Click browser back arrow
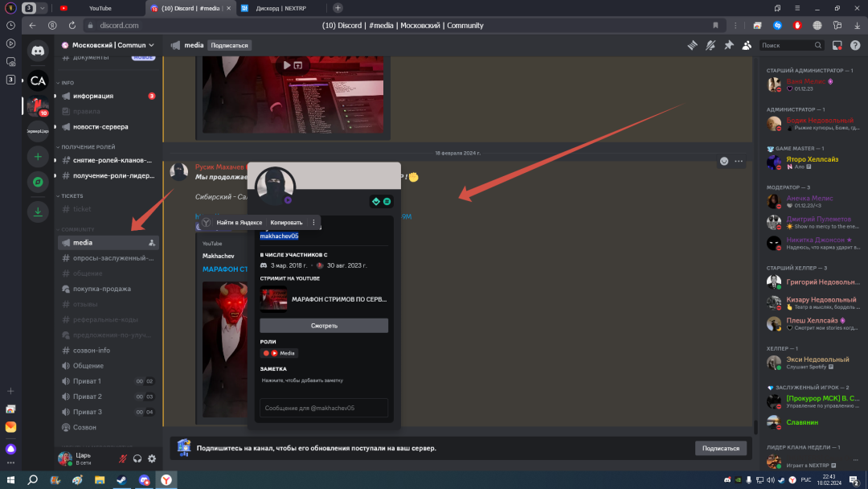 [x=32, y=26]
